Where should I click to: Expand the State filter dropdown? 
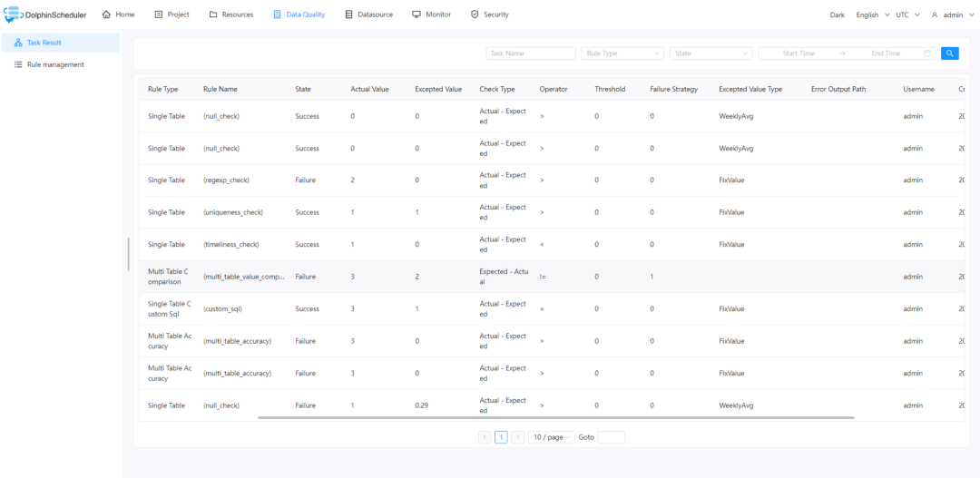click(x=710, y=54)
